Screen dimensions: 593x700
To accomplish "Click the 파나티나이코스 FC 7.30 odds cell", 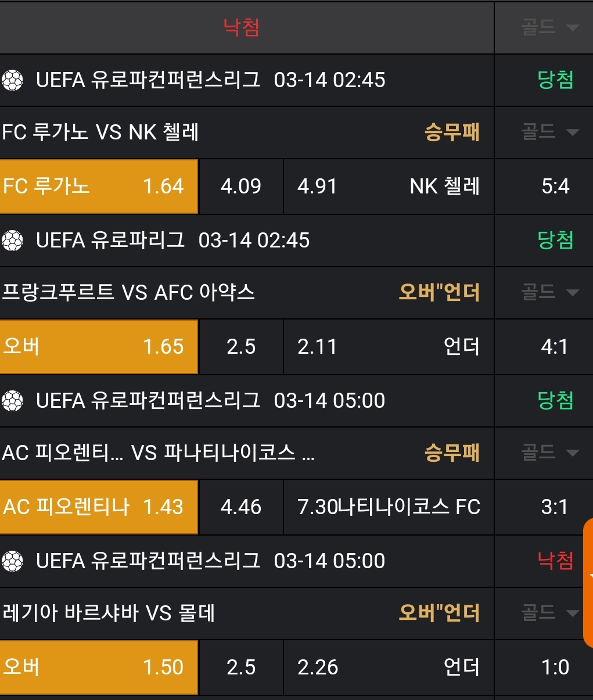I will pos(388,507).
